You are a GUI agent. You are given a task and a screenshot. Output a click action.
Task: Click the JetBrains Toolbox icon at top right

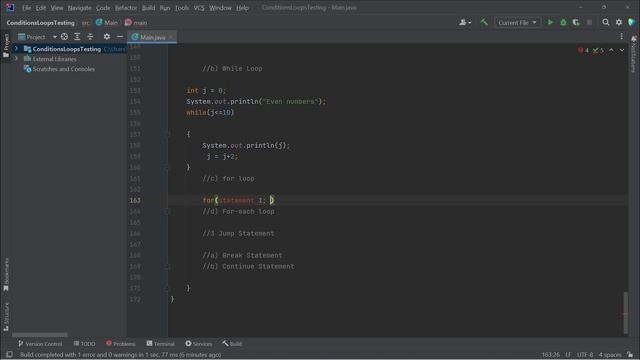tap(631, 22)
